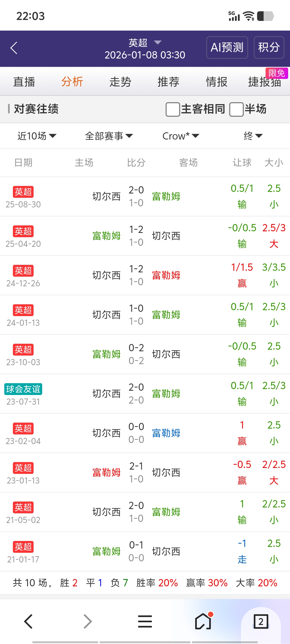Go back with browser back arrow
Viewport: 290px width, 644px height.
28,621
